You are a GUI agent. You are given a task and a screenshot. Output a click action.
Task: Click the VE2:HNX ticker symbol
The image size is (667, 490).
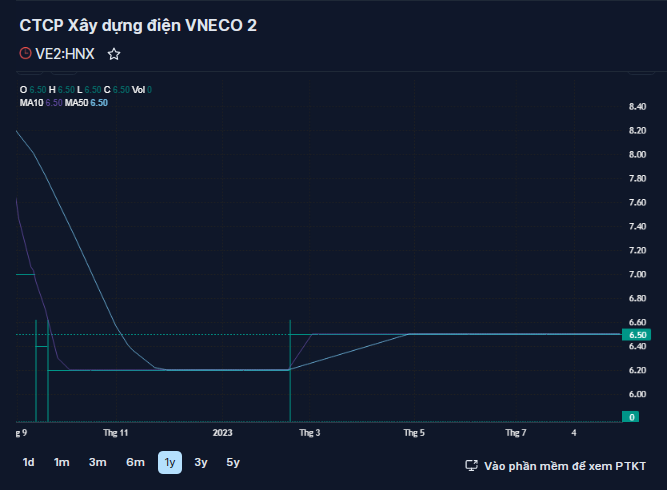click(x=65, y=54)
